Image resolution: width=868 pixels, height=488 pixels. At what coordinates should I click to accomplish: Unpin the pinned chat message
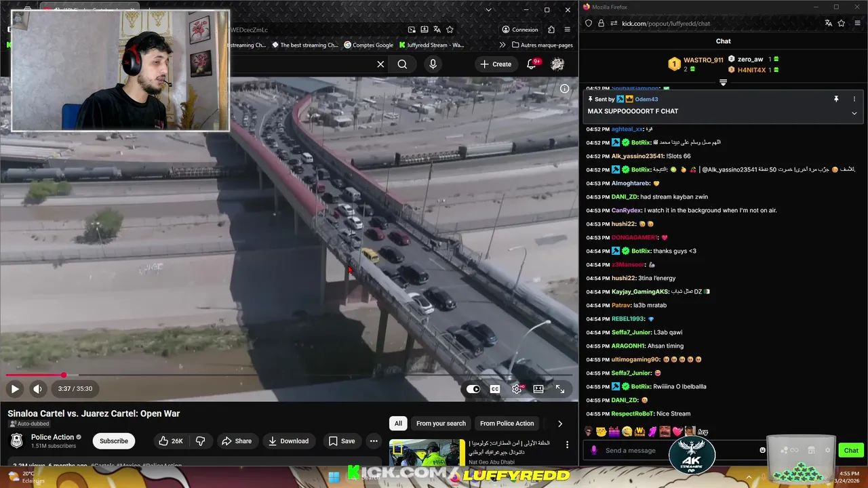(836, 99)
